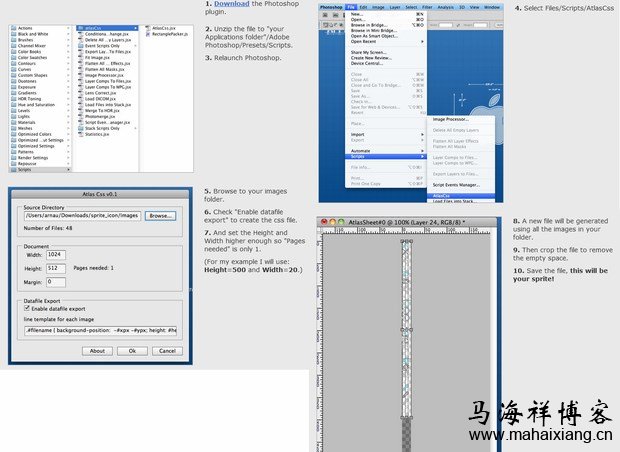Open the Event Scripts Only folder icon
The image size is (620, 452).
[x=81, y=46]
